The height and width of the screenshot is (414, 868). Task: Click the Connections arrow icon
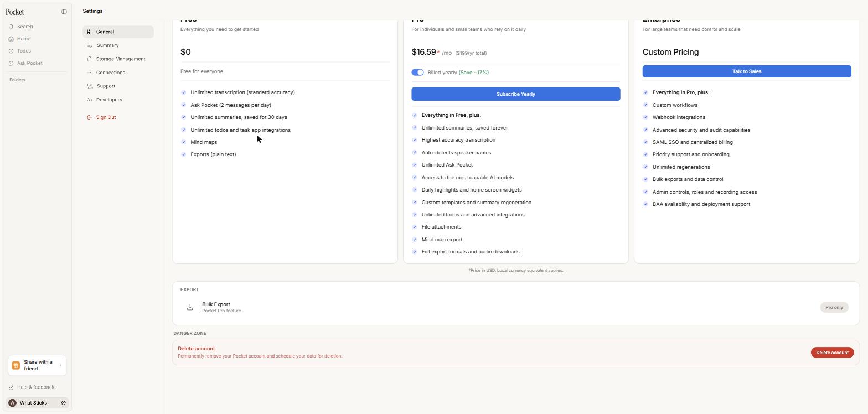click(90, 73)
